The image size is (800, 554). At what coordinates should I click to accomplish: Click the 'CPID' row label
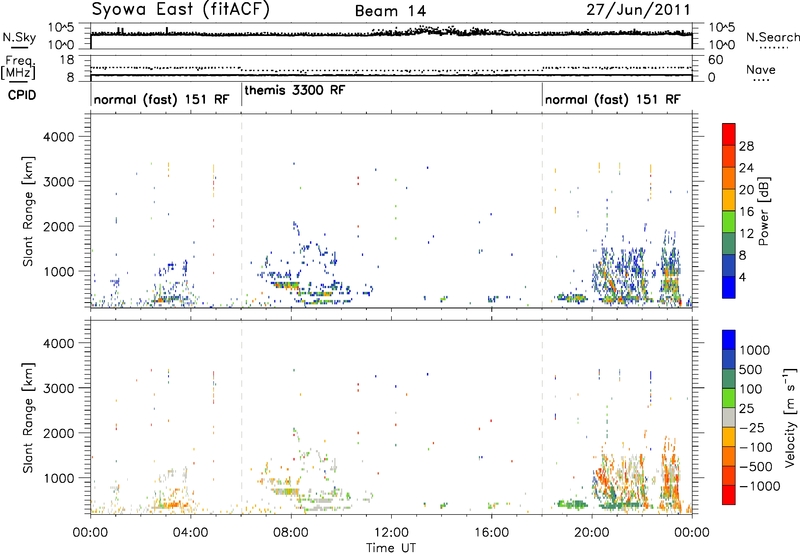pyautogui.click(x=22, y=95)
